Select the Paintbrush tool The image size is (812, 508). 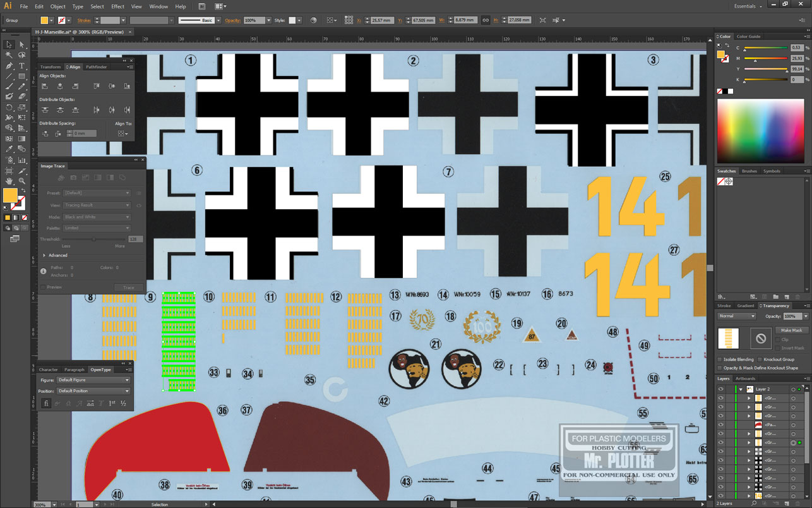(9, 87)
